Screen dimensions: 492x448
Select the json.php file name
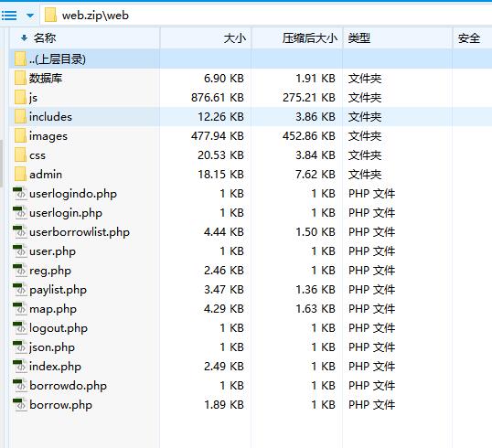click(52, 348)
